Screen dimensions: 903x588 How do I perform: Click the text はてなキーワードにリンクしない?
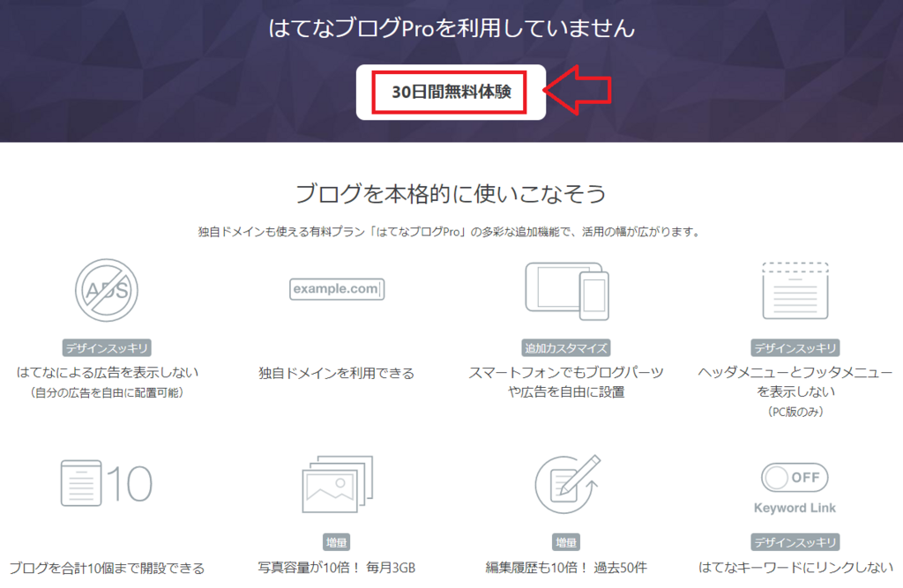click(795, 568)
